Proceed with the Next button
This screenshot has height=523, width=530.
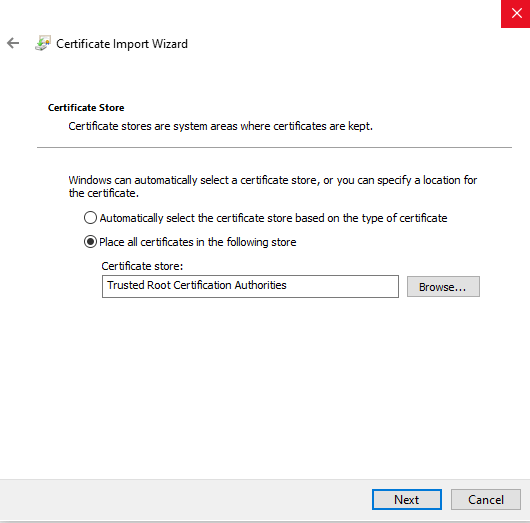[407, 499]
